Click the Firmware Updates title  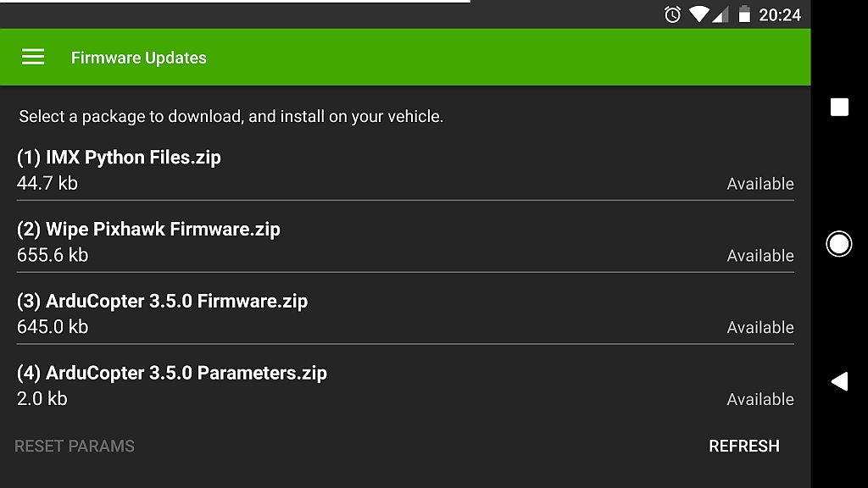139,58
